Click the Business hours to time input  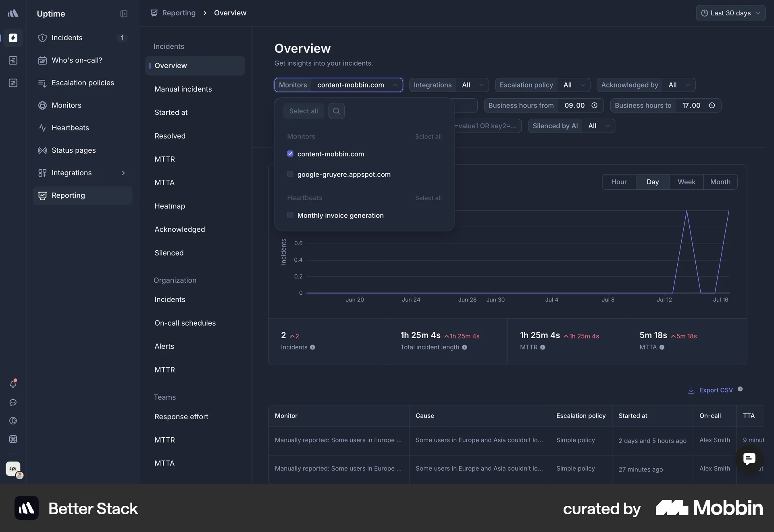point(691,105)
